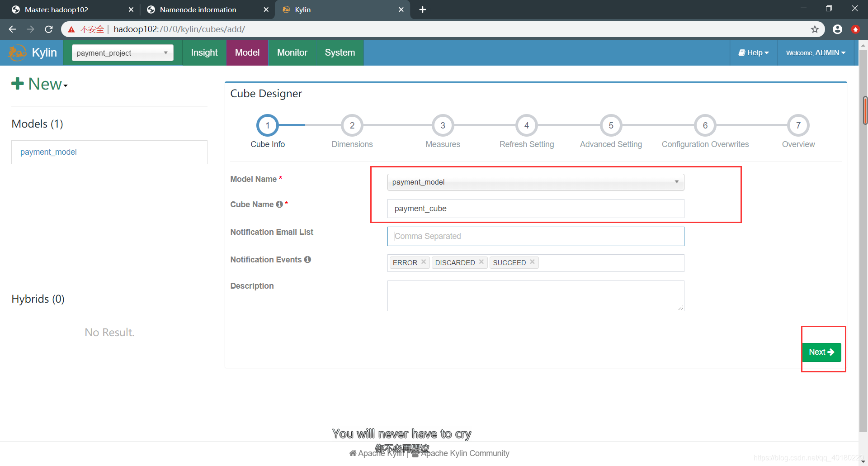Click the Notification Events info icon
Image resolution: width=868 pixels, height=466 pixels.
click(307, 260)
